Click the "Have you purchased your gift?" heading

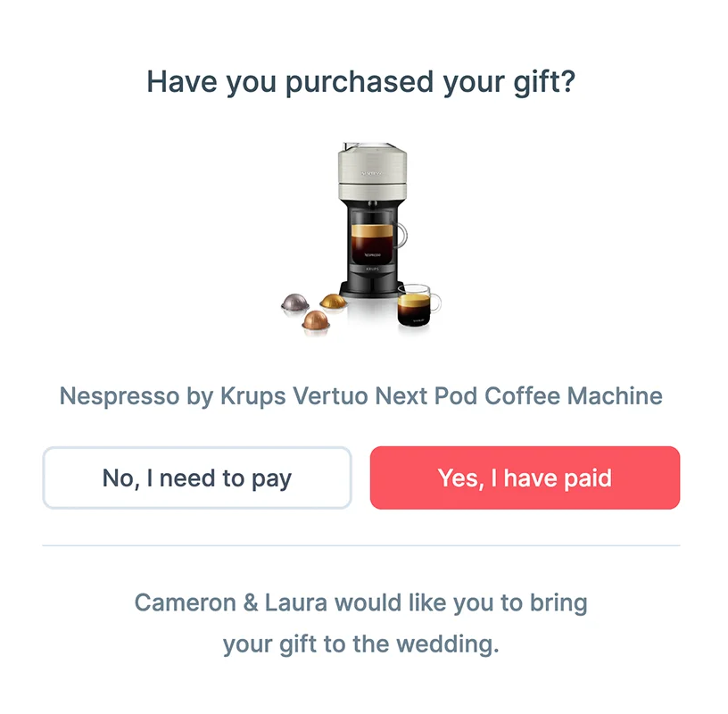click(364, 81)
